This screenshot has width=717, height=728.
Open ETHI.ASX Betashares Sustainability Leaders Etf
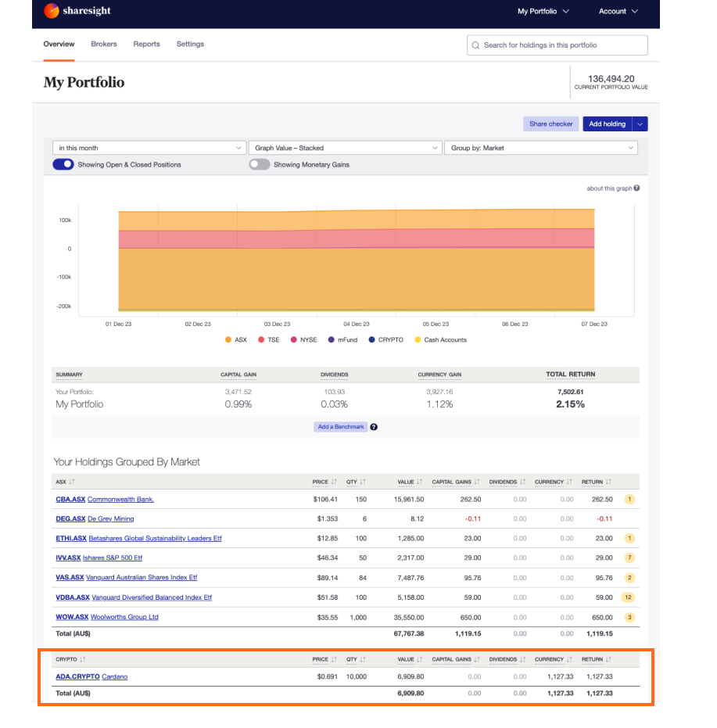coord(139,539)
